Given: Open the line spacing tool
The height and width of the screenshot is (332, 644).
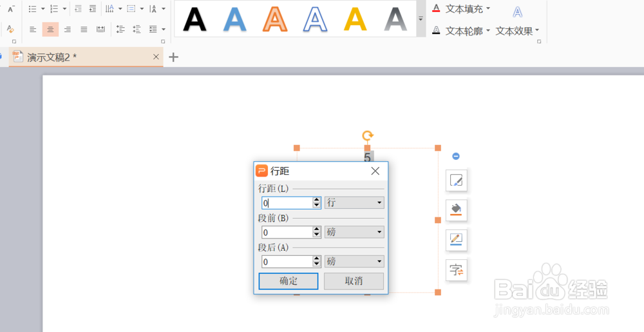Looking at the screenshot, I should 153,29.
